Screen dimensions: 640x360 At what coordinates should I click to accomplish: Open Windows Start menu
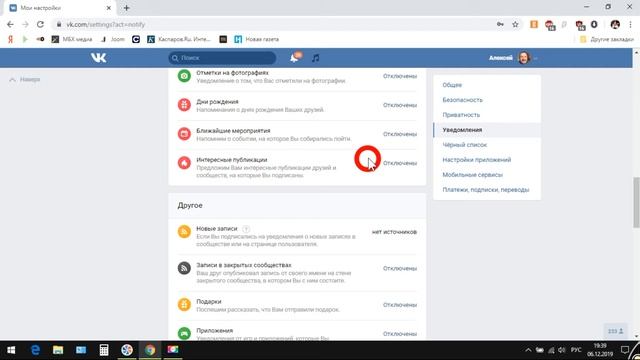coord(11,350)
